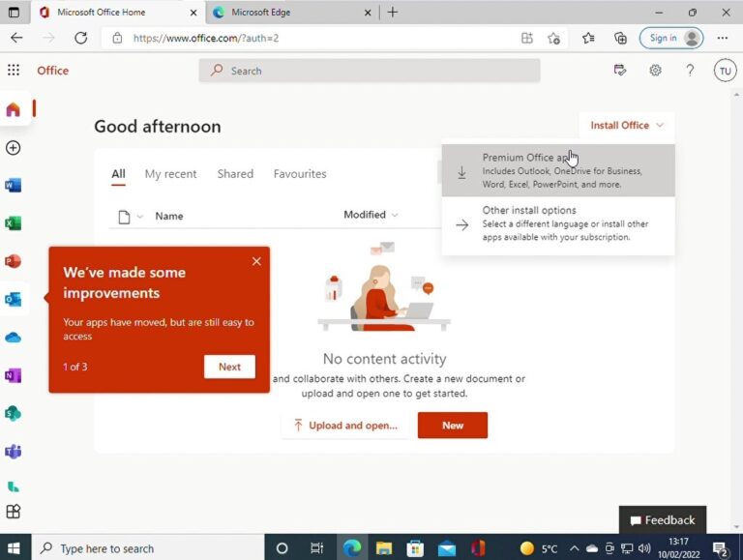
Task: Open SharePoint from the sidebar
Action: pos(14,414)
